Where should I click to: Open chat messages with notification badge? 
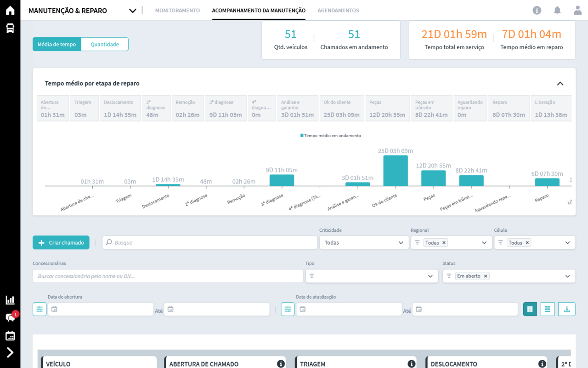click(x=10, y=317)
